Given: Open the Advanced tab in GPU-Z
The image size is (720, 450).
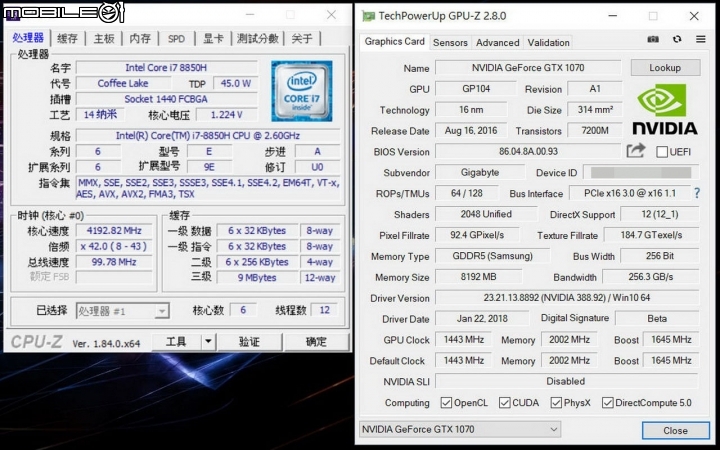Looking at the screenshot, I should (498, 43).
